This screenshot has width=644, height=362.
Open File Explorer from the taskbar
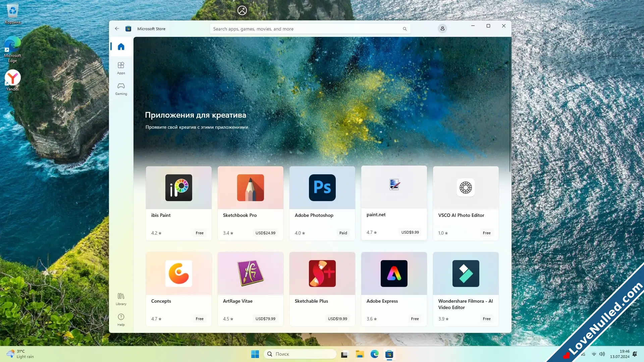[360, 354]
